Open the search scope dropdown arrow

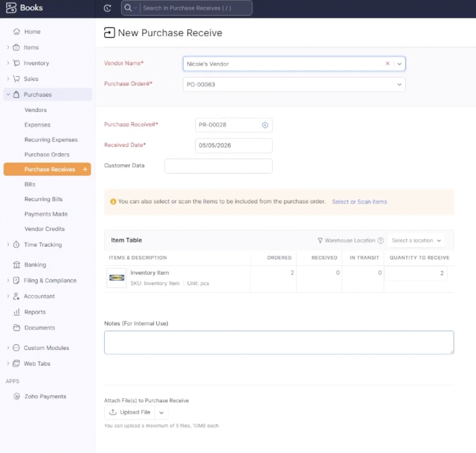[136, 8]
